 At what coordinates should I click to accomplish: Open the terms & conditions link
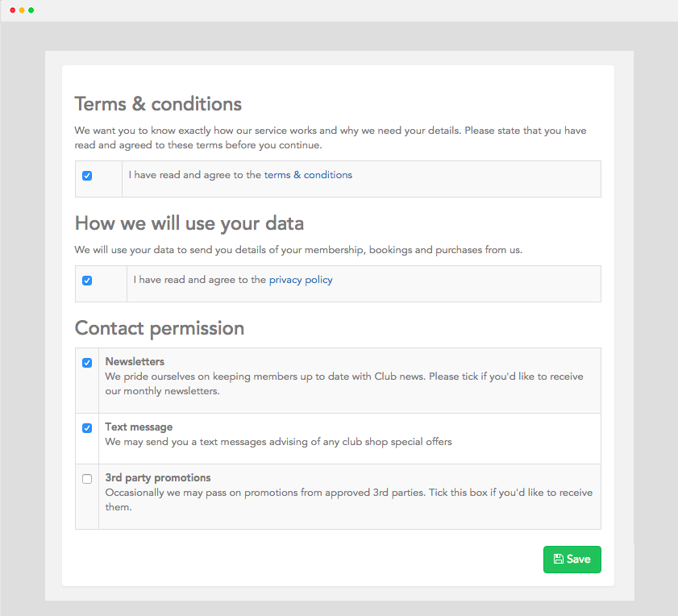(308, 175)
